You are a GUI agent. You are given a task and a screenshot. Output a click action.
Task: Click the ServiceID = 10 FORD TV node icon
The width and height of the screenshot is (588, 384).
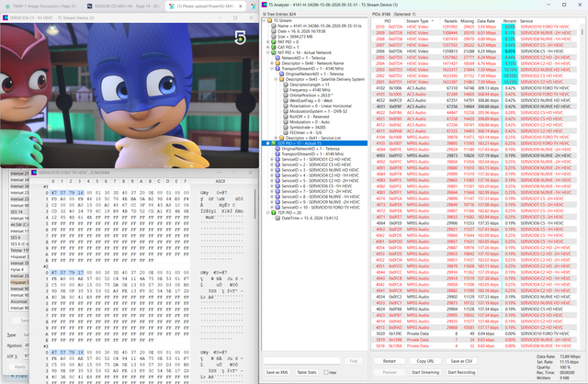pos(277,208)
